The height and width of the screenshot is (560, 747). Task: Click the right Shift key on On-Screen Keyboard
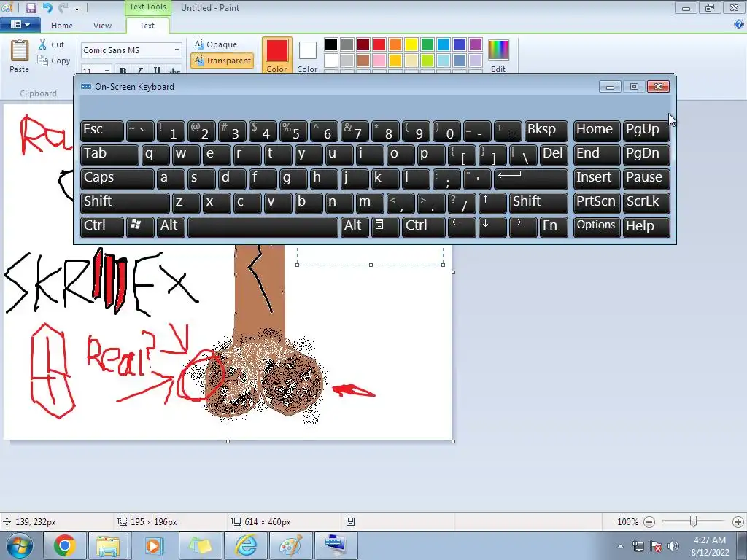538,202
